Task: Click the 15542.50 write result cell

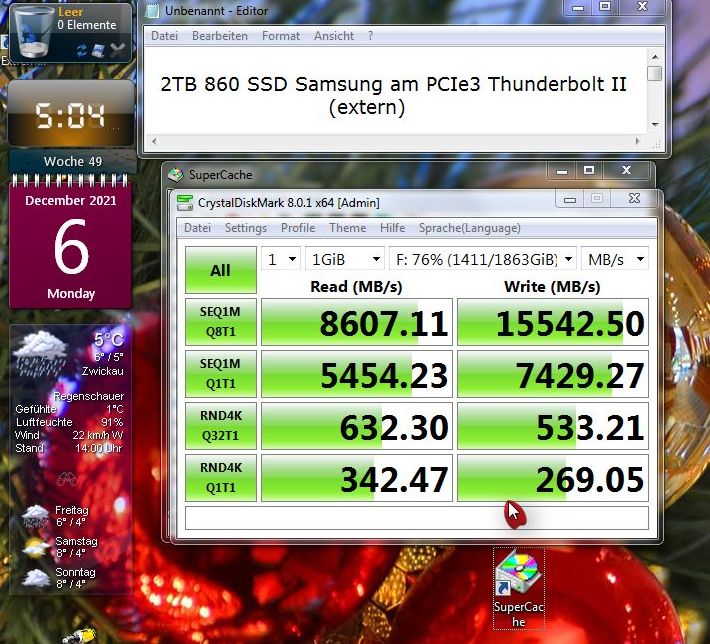Action: click(553, 322)
